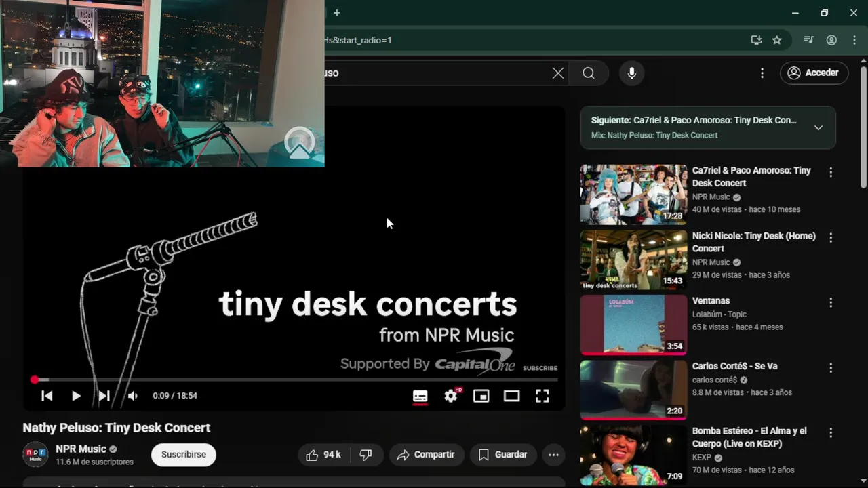868x488 pixels.
Task: Open Bomba Estéreo KEXP video thumbnail
Action: click(x=633, y=455)
